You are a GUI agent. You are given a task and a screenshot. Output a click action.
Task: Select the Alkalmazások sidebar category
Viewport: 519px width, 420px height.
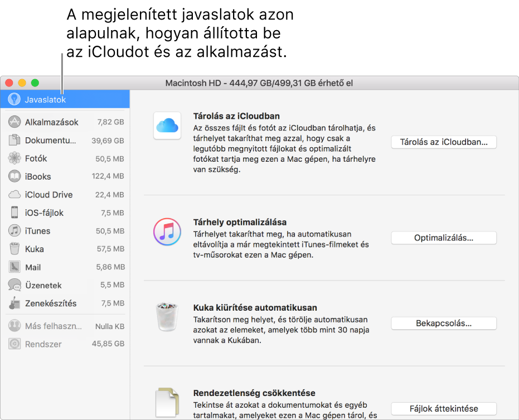pyautogui.click(x=65, y=122)
